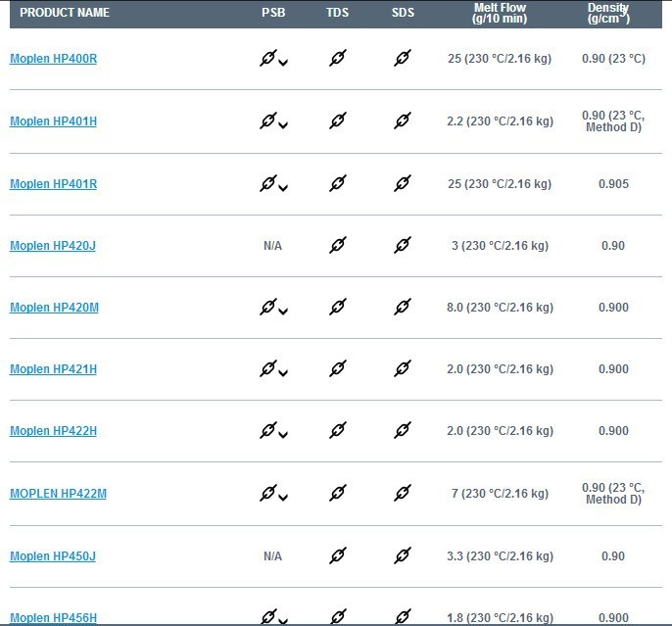Image resolution: width=672 pixels, height=626 pixels.
Task: Open TDS link icon for Moplen HP400R
Action: click(x=338, y=59)
